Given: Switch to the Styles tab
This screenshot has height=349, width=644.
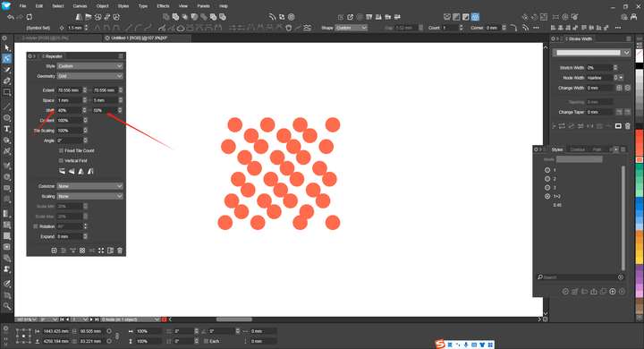Looking at the screenshot, I should 557,149.
